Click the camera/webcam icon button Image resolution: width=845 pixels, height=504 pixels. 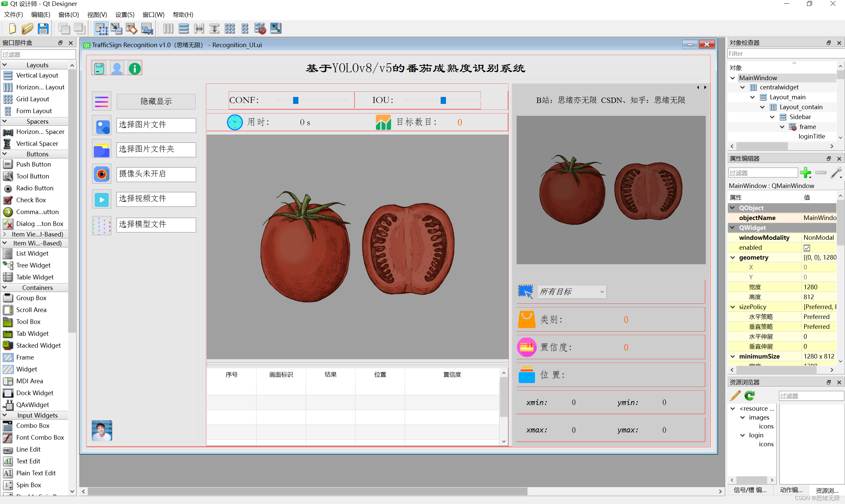tap(101, 174)
